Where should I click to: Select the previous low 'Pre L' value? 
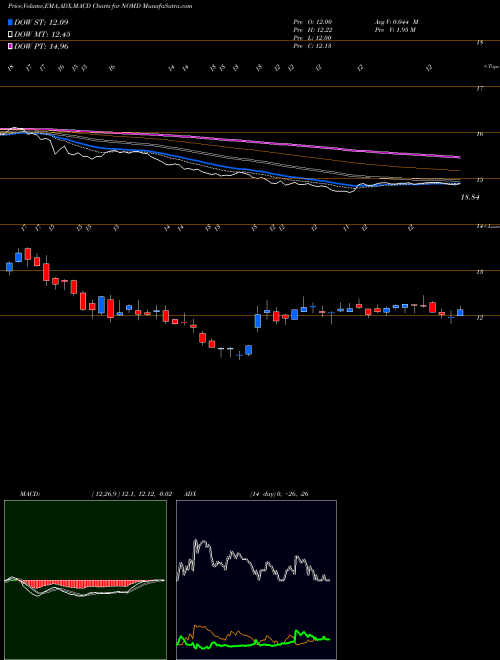(x=313, y=38)
